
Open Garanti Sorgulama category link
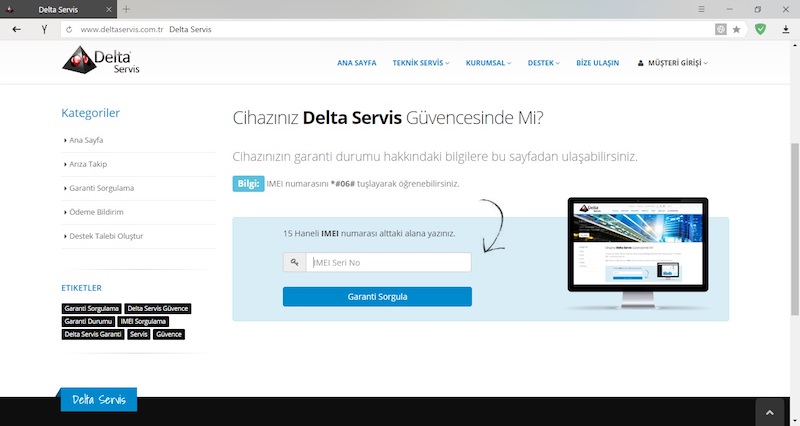[x=101, y=188]
